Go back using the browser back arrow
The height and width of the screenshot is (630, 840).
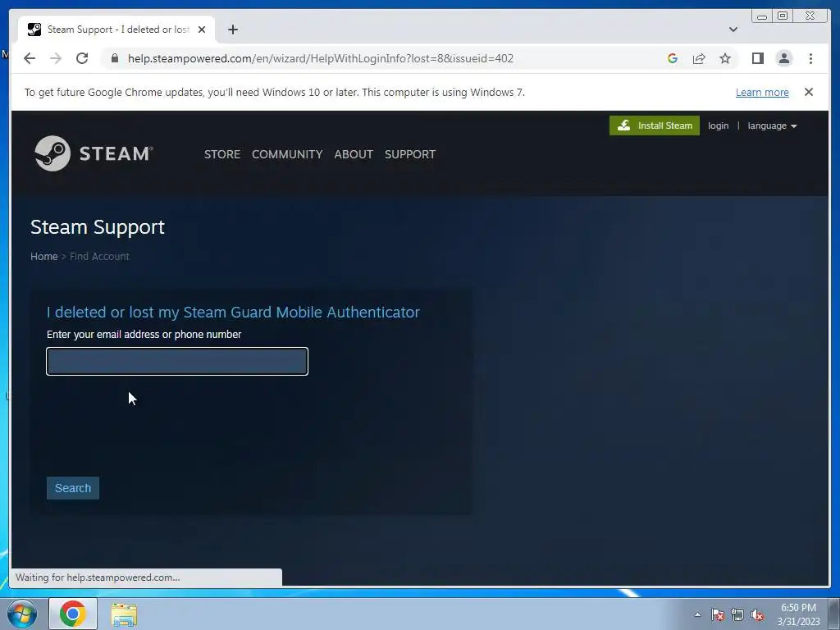(30, 58)
